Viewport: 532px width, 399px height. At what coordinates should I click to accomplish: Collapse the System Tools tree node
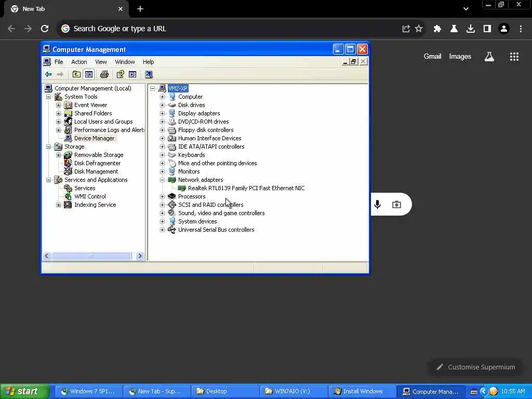coord(48,97)
